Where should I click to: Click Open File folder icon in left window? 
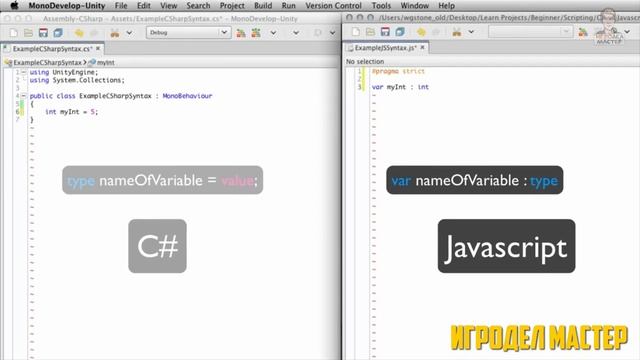[x=28, y=33]
